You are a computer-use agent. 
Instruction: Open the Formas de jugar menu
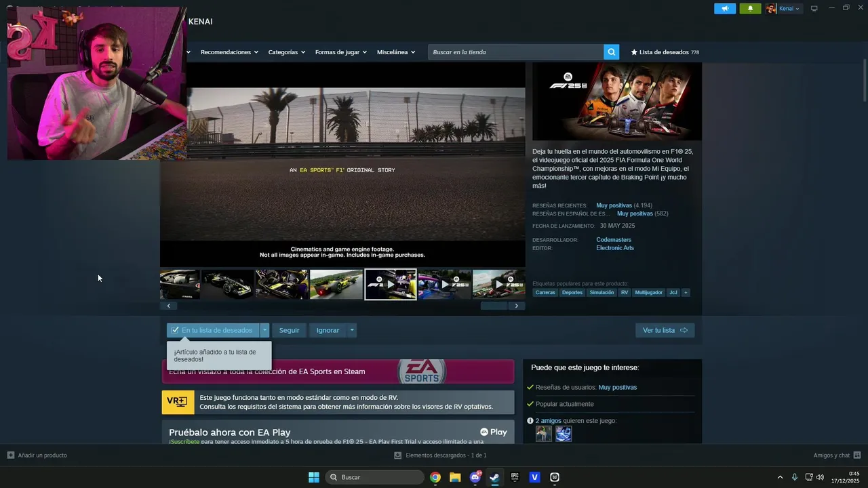pos(340,52)
